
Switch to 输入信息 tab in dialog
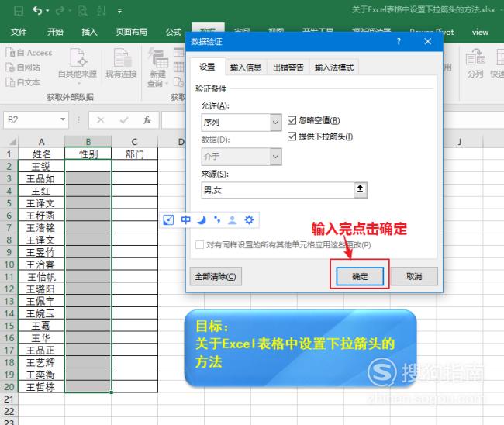246,67
